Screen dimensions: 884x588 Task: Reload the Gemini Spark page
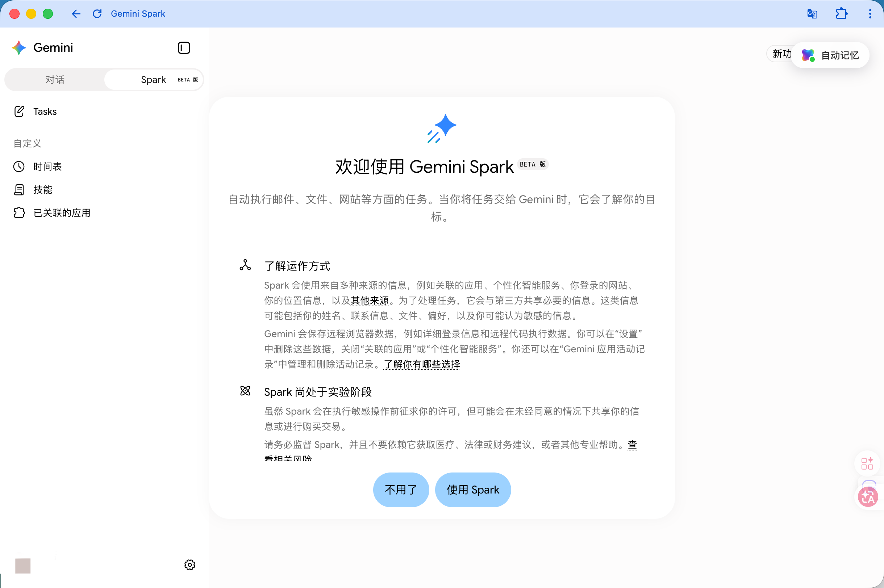(x=97, y=14)
